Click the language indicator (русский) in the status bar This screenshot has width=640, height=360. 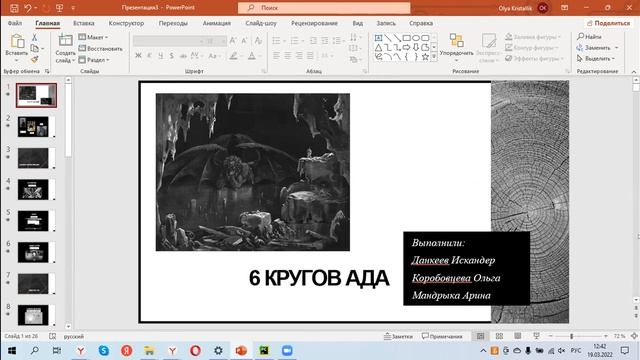click(74, 336)
